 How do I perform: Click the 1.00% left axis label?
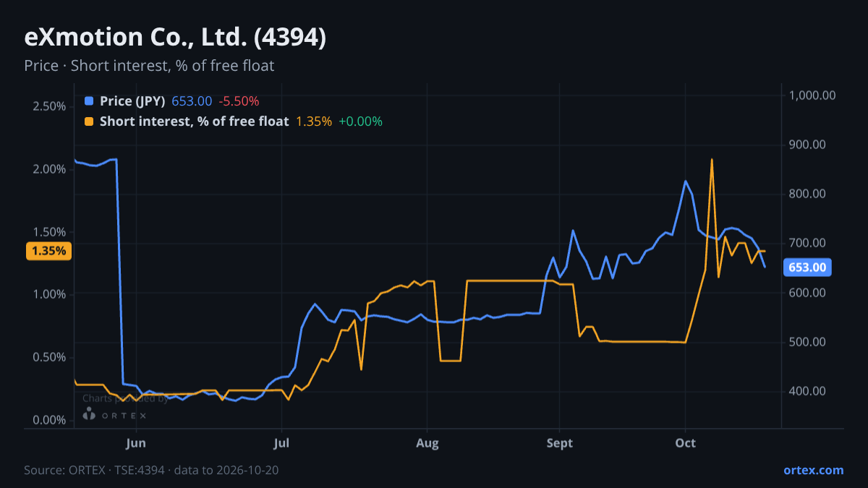pyautogui.click(x=49, y=294)
